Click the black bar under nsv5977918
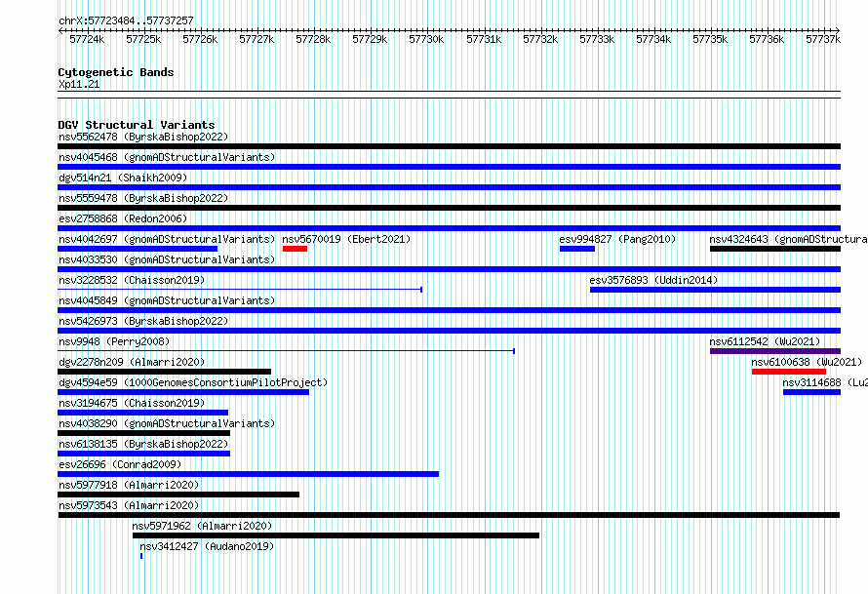This screenshot has width=868, height=594. coord(178,495)
